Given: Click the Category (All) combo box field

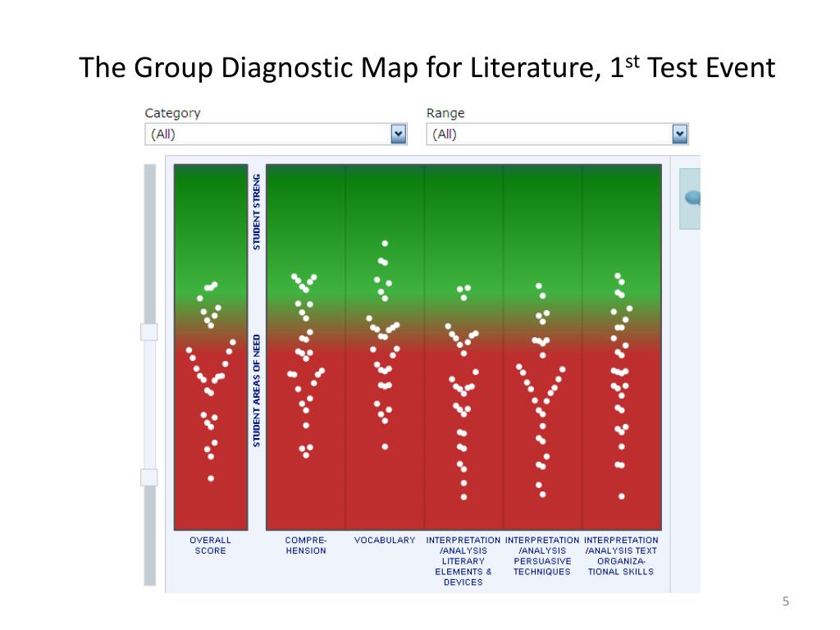Looking at the screenshot, I should coord(276,134).
